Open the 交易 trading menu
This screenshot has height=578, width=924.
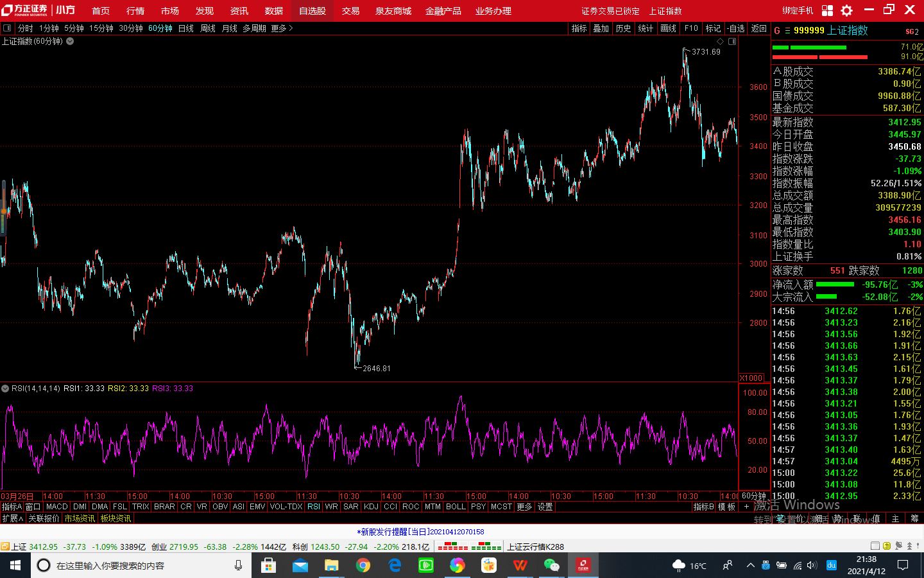point(350,11)
